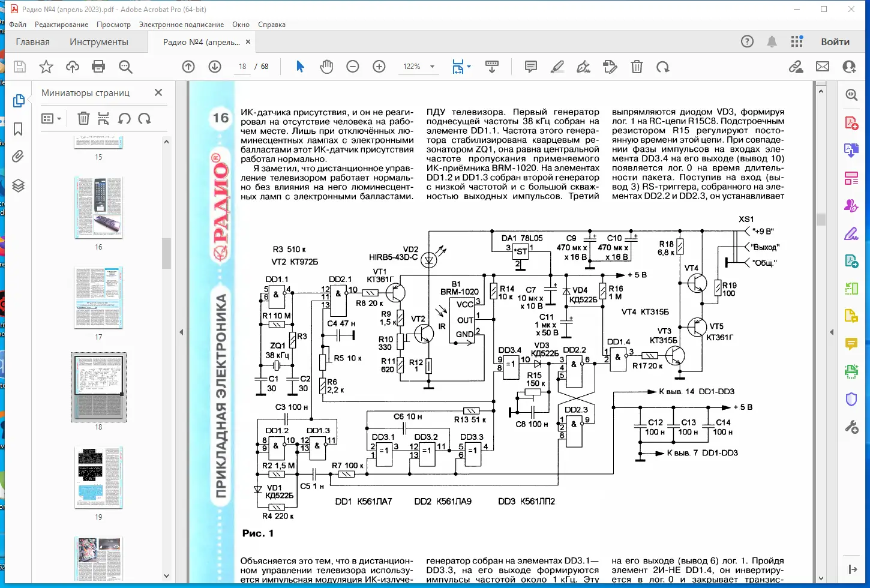The width and height of the screenshot is (870, 588).
Task: Open the notifications bell
Action: click(772, 41)
